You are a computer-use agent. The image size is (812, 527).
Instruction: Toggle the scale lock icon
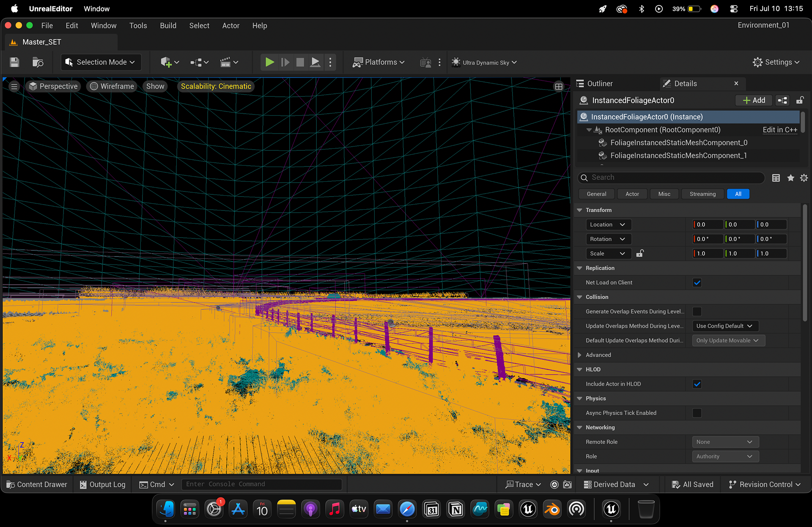(x=640, y=254)
